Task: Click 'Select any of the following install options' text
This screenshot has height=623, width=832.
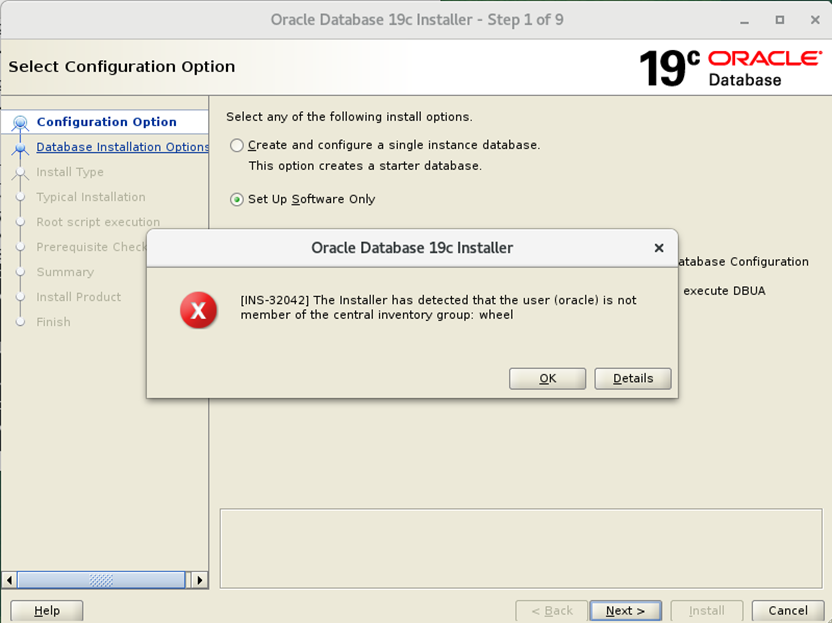Action: (x=349, y=117)
